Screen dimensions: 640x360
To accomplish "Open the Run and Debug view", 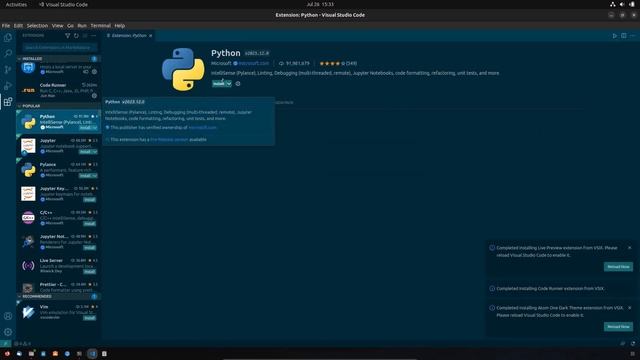I will click(x=8, y=85).
